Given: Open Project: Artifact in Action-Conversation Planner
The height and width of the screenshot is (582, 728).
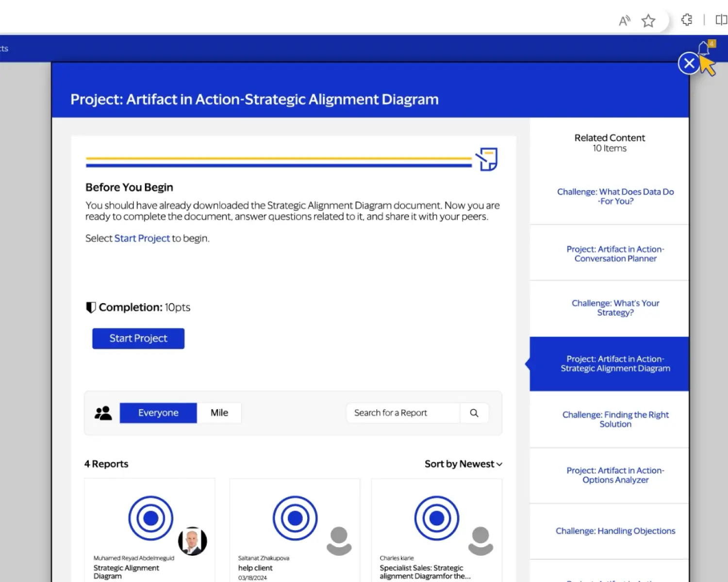Looking at the screenshot, I should click(615, 254).
